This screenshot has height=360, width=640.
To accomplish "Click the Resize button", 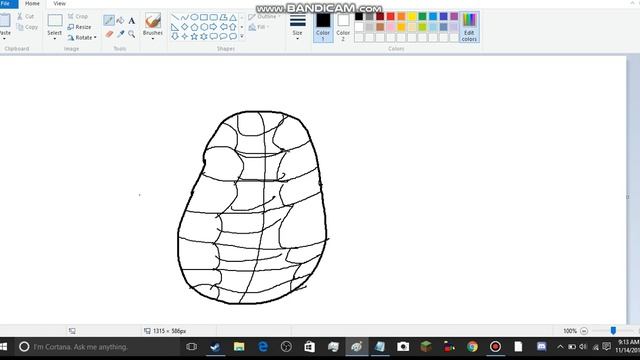I will [x=80, y=27].
